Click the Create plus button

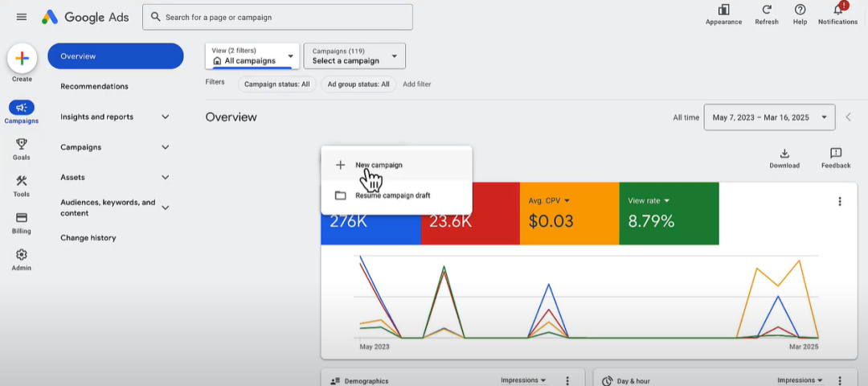click(x=22, y=59)
